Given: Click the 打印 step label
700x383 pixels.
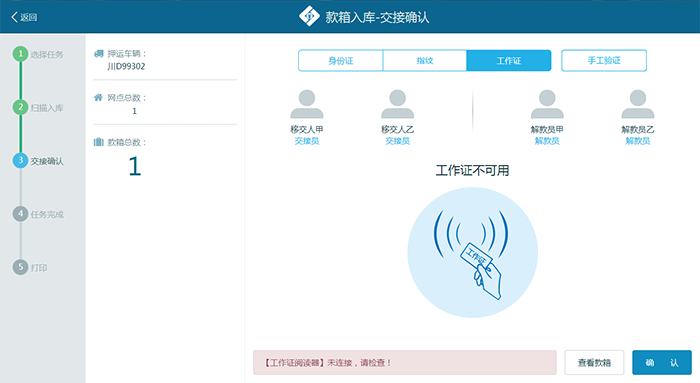Looking at the screenshot, I should tap(39, 267).
